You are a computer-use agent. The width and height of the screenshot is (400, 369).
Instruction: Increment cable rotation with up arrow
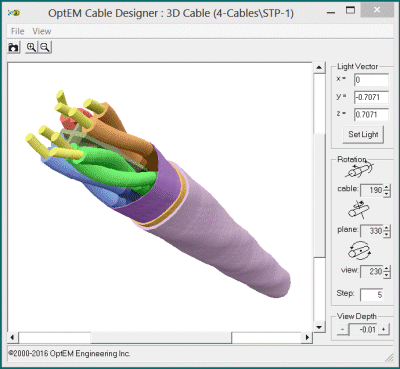click(x=387, y=187)
